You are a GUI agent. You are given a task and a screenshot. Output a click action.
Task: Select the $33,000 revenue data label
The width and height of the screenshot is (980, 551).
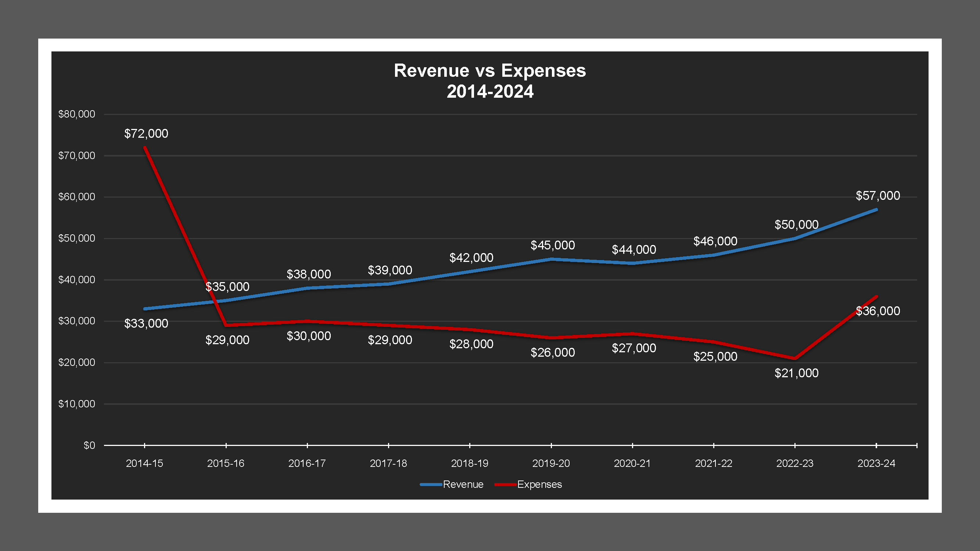(x=146, y=323)
